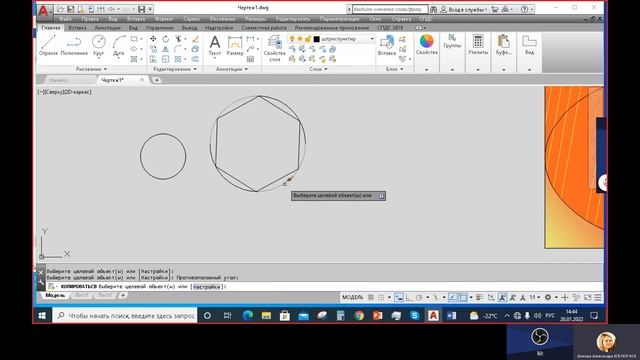This screenshot has width=640, height=360.
Task: Expand the Слои panel
Action: [318, 69]
